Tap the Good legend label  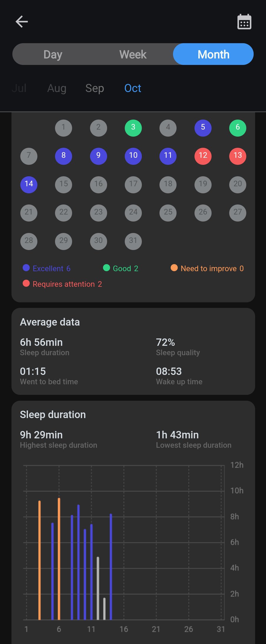[122, 269]
